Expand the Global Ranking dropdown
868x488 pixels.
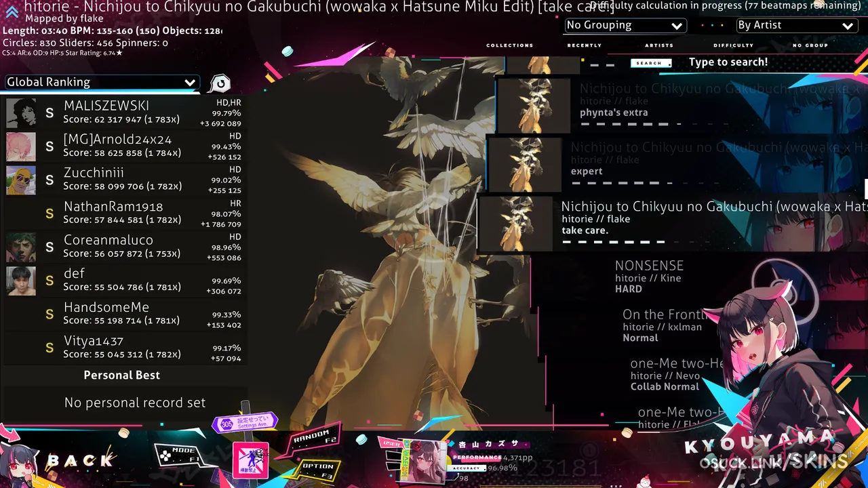click(x=102, y=82)
